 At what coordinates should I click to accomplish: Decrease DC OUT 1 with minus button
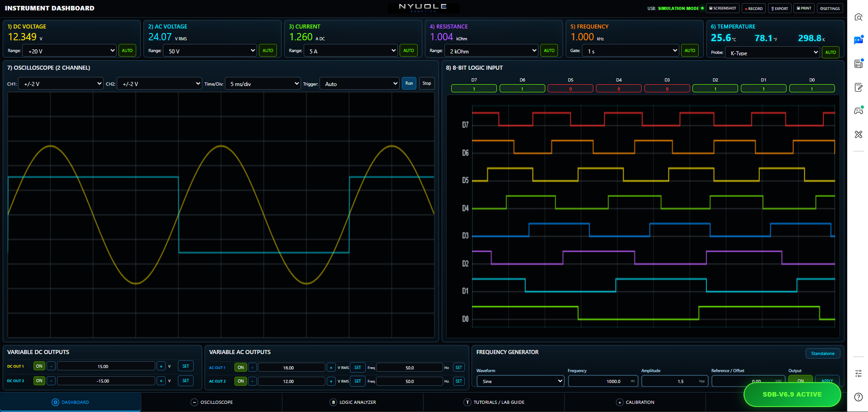coord(51,366)
